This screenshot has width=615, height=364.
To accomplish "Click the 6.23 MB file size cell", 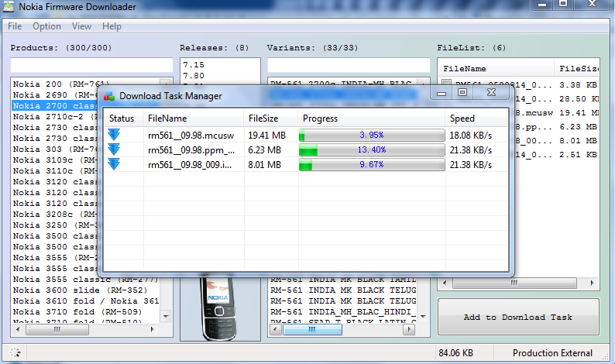I will (265, 149).
